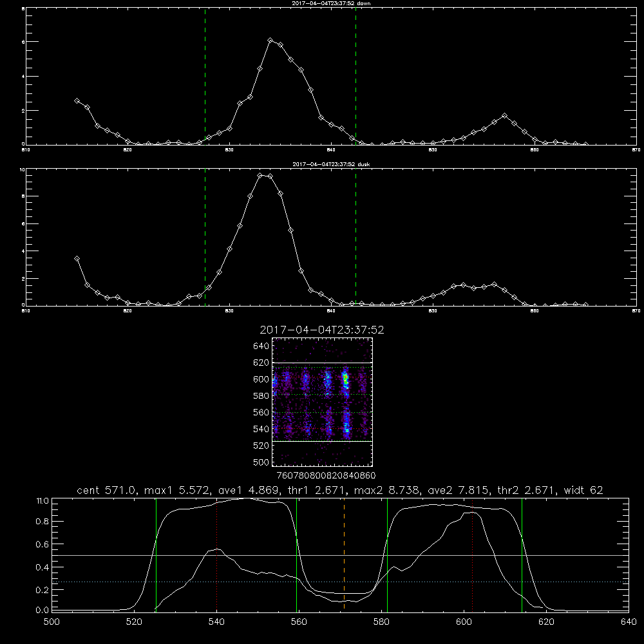Click the '580' x-axis label of bottom plot
Screen dimensions: 644x644
[x=381, y=622]
